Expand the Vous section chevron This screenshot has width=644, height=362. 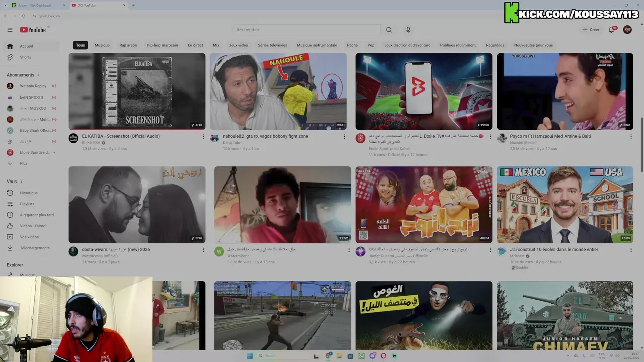[x=21, y=182]
